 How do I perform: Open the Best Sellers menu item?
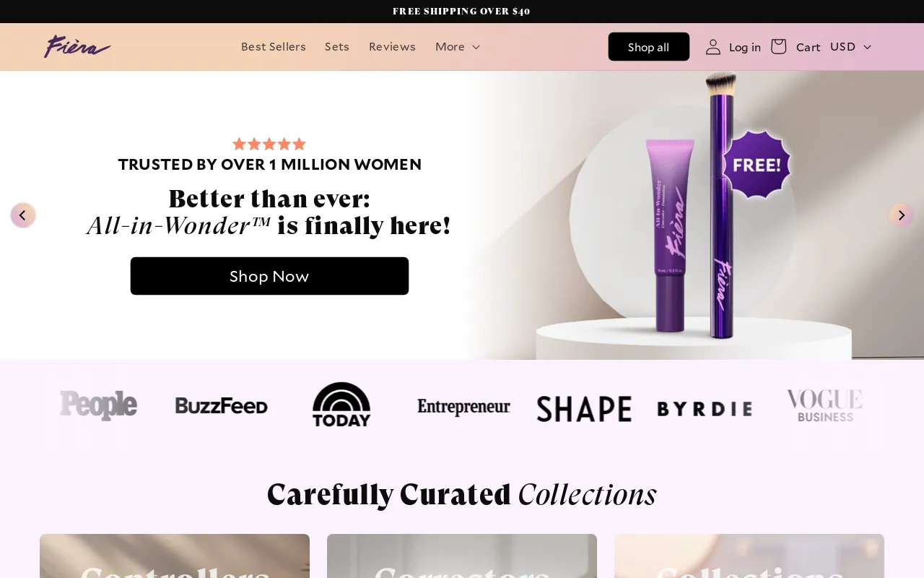(274, 46)
